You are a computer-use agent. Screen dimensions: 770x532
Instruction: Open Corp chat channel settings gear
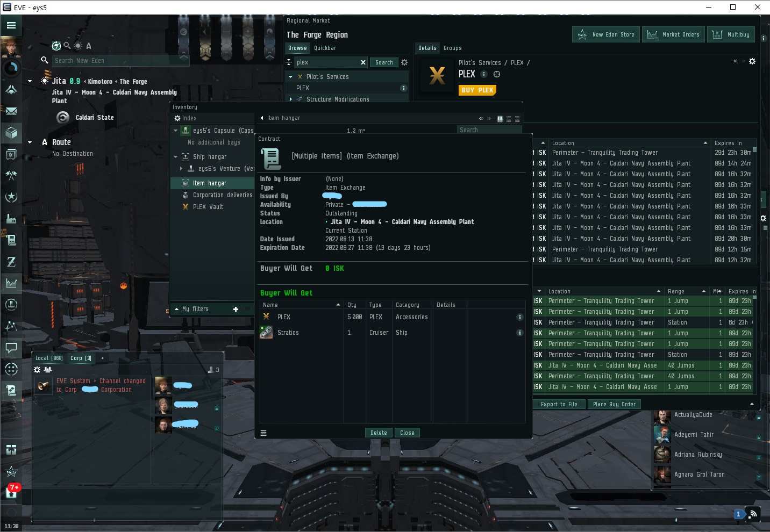click(37, 370)
